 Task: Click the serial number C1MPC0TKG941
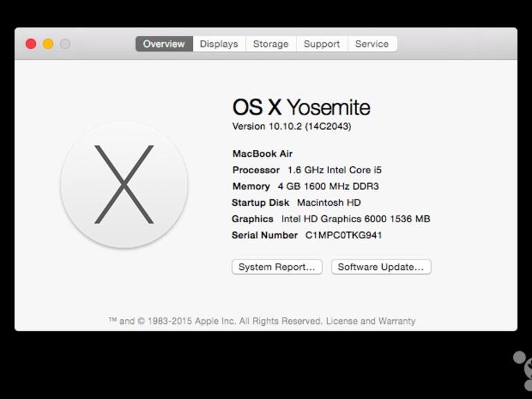[x=343, y=235]
